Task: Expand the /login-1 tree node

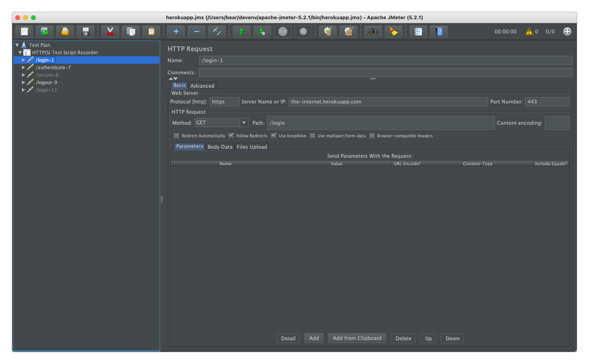Action: click(23, 60)
